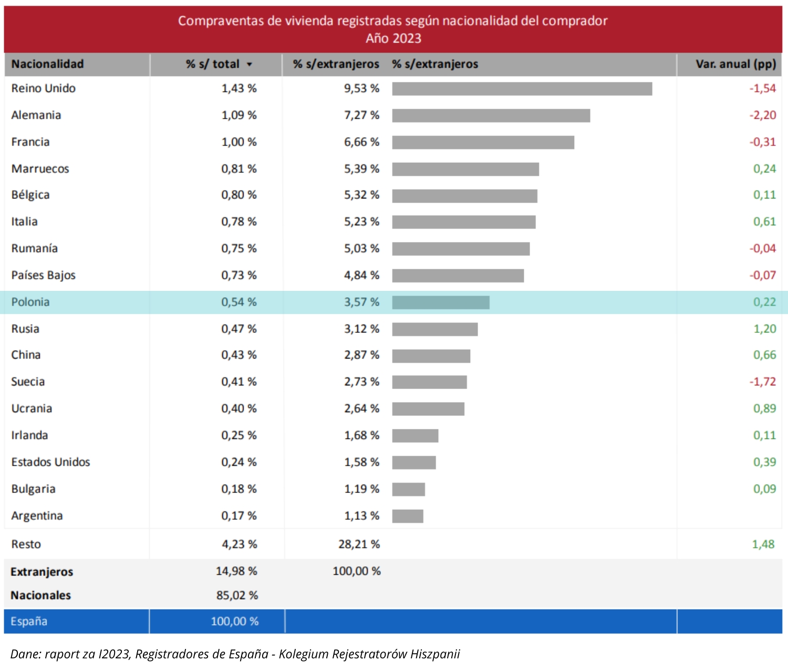Click the Alemania percentage bar

[x=491, y=115]
